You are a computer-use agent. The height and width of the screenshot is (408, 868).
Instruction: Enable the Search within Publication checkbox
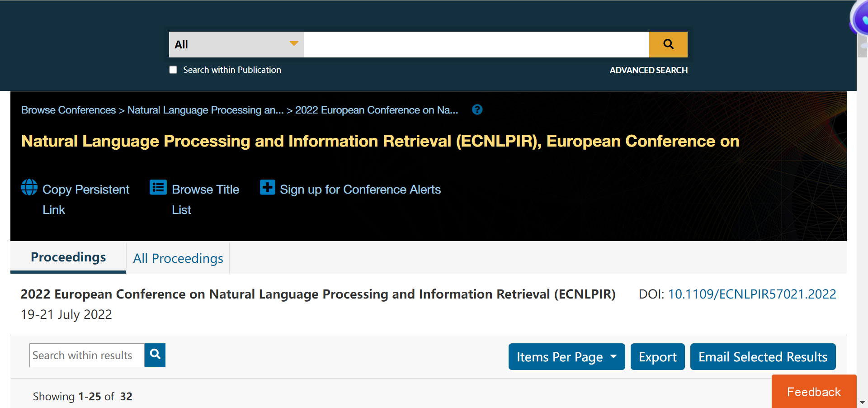[173, 70]
